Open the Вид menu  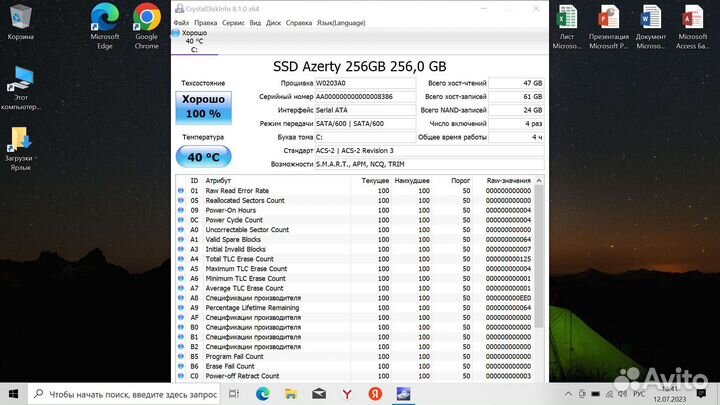point(255,22)
